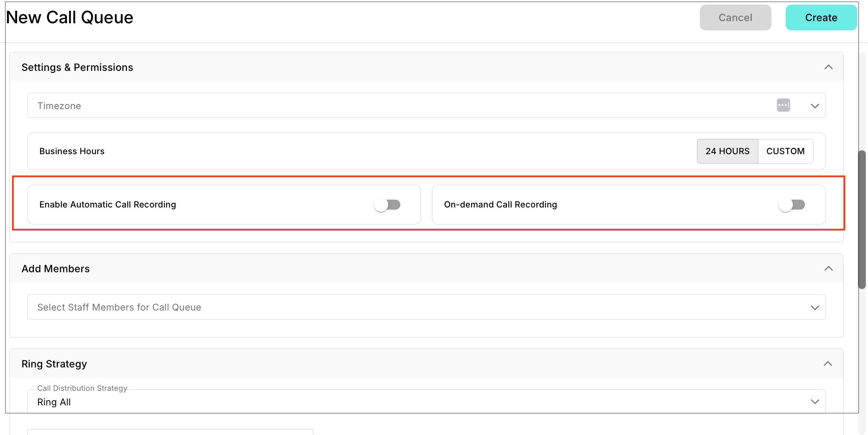Select 24 HOURS business hours option
This screenshot has width=868, height=435.
[727, 151]
